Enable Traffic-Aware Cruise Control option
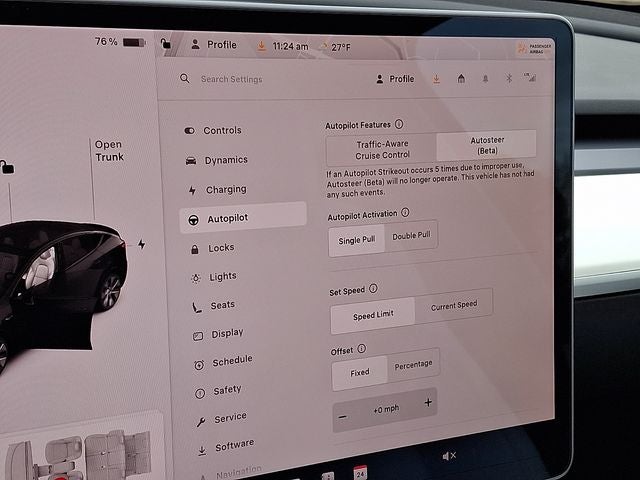 pyautogui.click(x=382, y=149)
